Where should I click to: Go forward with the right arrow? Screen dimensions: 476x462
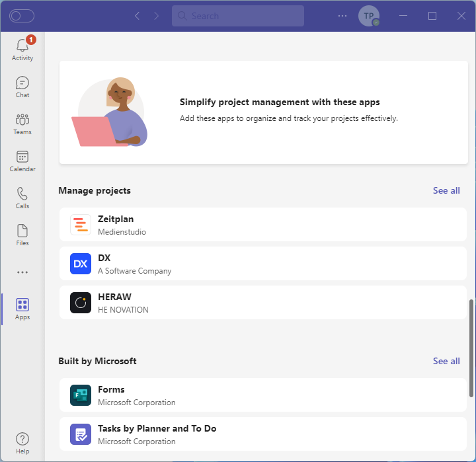coord(156,16)
